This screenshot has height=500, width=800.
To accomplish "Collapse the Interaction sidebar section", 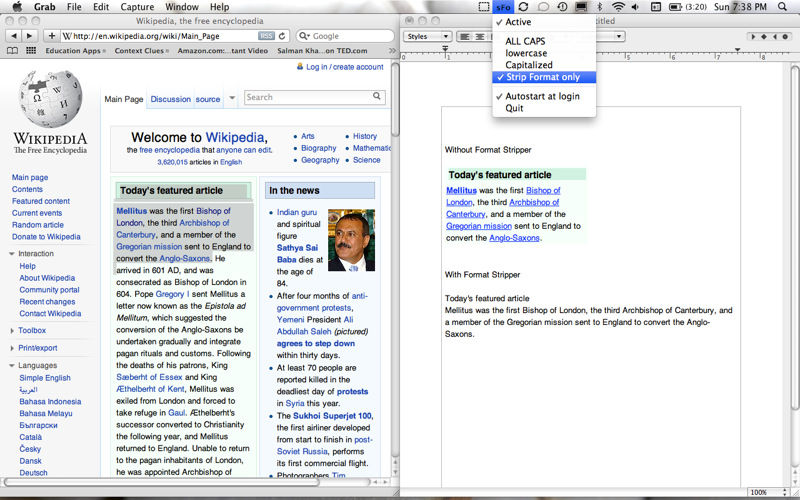I will [x=12, y=254].
